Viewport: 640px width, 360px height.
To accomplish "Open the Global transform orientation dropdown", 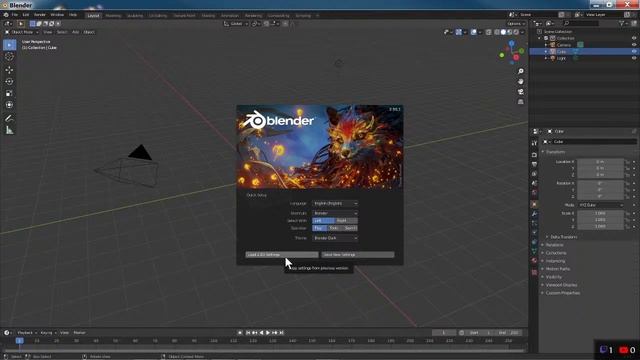I will 236,24.
